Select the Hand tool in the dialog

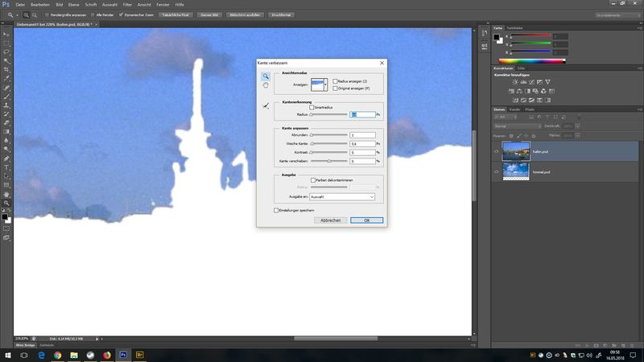[x=266, y=85]
